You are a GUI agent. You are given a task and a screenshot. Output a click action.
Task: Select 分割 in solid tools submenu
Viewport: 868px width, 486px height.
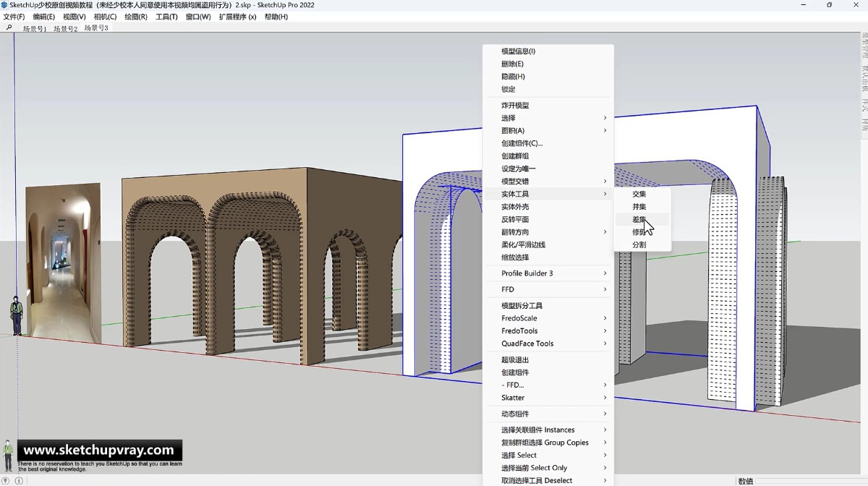[642, 245]
